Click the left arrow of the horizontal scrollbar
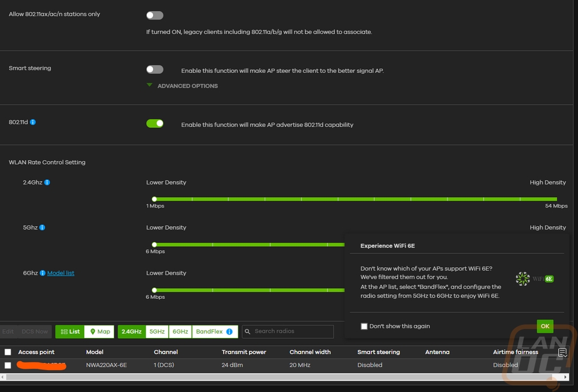This screenshot has height=392, width=578. (x=2, y=377)
